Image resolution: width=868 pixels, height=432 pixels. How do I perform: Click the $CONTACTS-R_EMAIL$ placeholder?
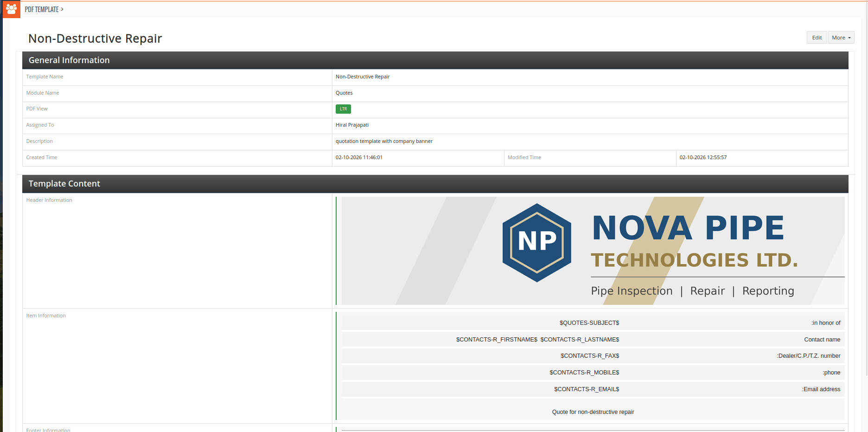pyautogui.click(x=587, y=389)
